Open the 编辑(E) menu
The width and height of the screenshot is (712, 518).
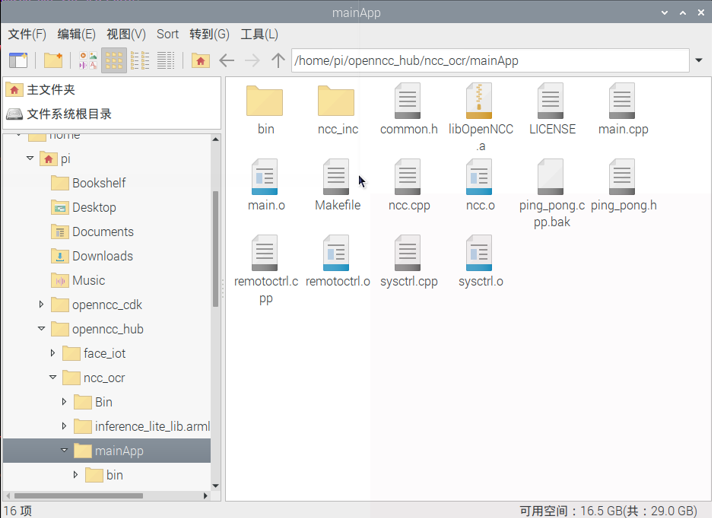point(76,34)
